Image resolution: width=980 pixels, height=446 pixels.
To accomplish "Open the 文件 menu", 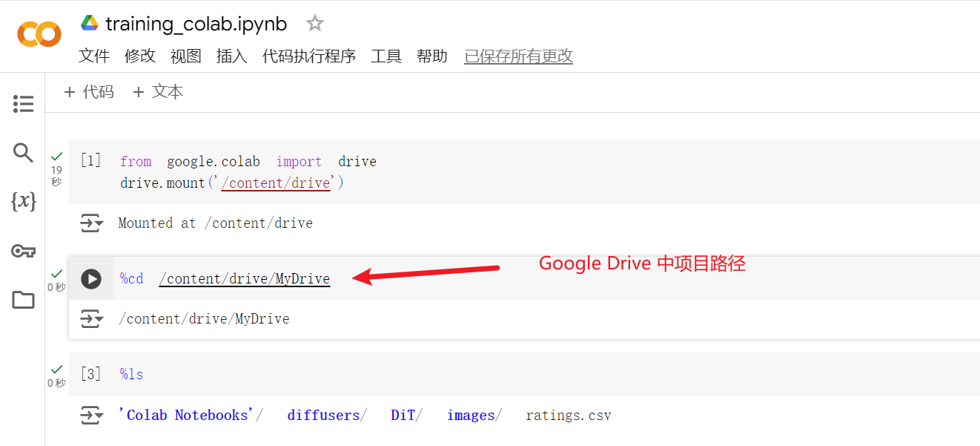I will coord(94,56).
